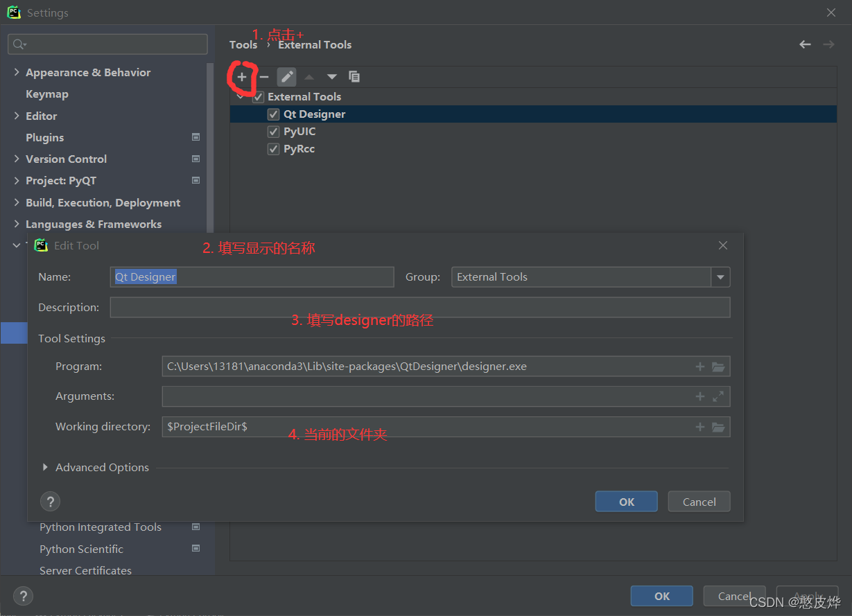
Task: Insert macro plus icon in Arguments field
Action: (x=700, y=396)
